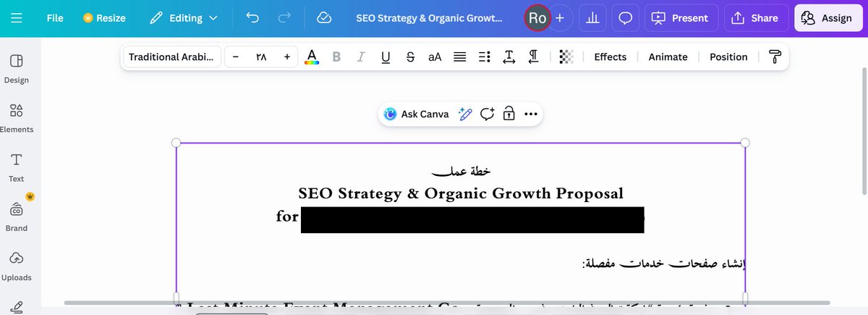Open the Effects panel
The width and height of the screenshot is (868, 315).
(x=610, y=56)
